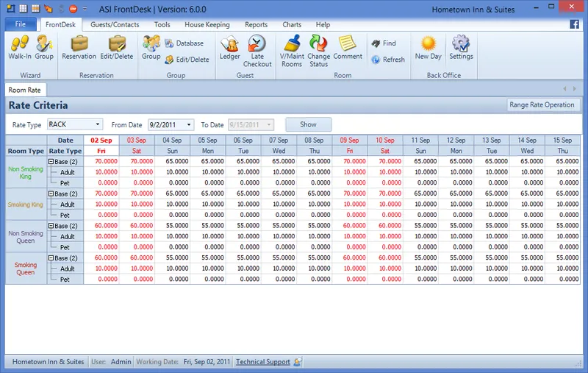Open the From Date calendar dropdown
This screenshot has width=588, height=373.
(x=189, y=124)
